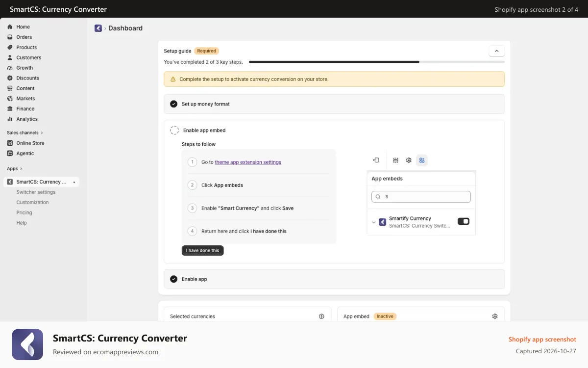Click the Products tag icon
This screenshot has height=368, width=588.
click(10, 48)
